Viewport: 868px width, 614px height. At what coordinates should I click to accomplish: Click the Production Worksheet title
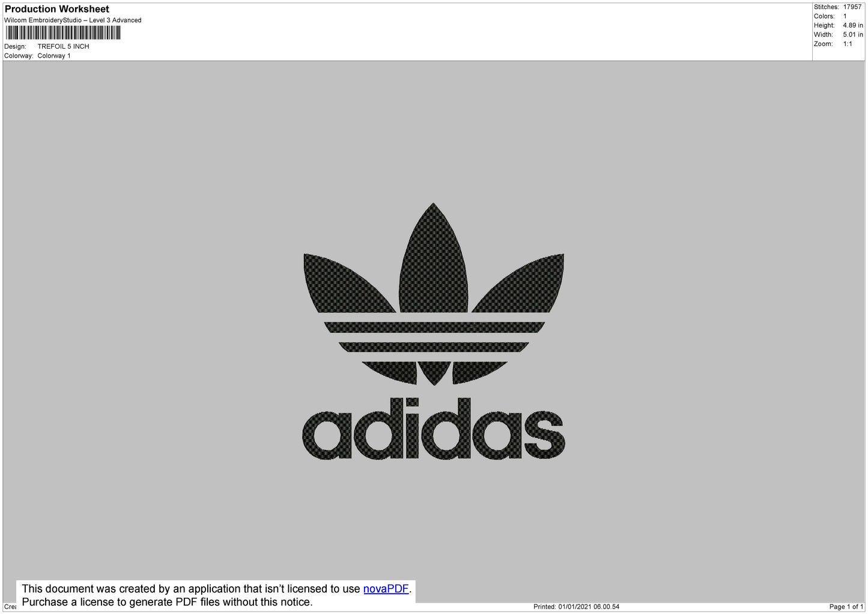57,9
